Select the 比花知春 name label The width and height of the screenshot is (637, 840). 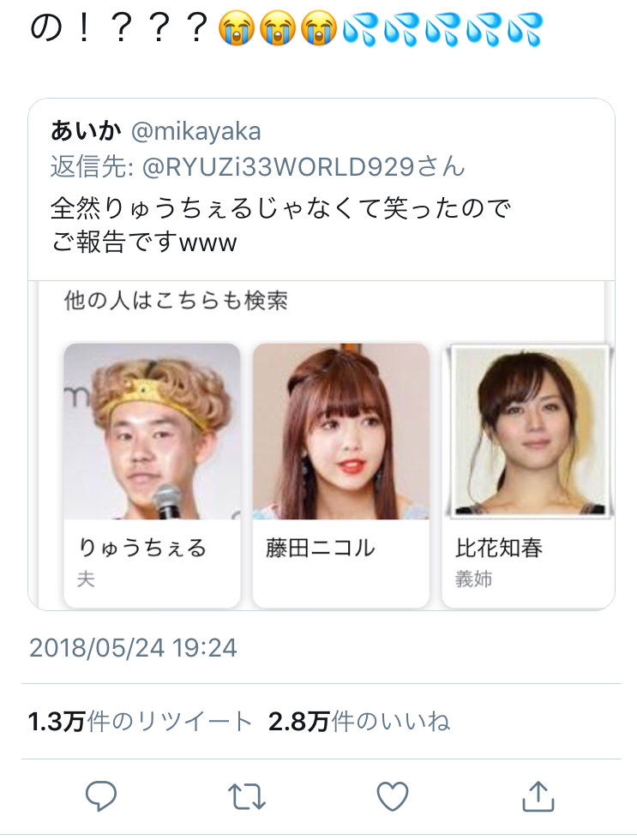click(499, 548)
